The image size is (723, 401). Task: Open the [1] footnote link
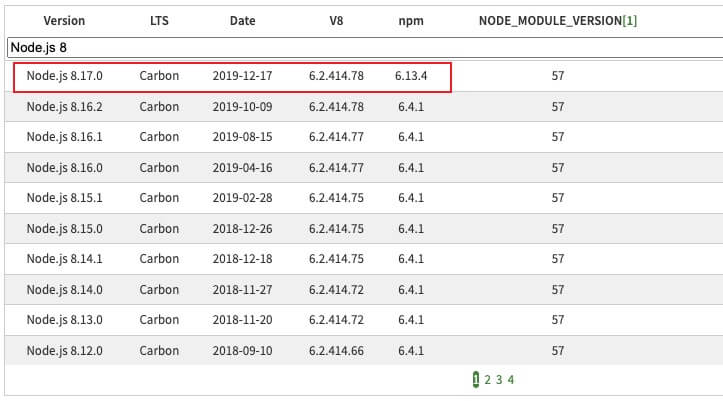630,21
